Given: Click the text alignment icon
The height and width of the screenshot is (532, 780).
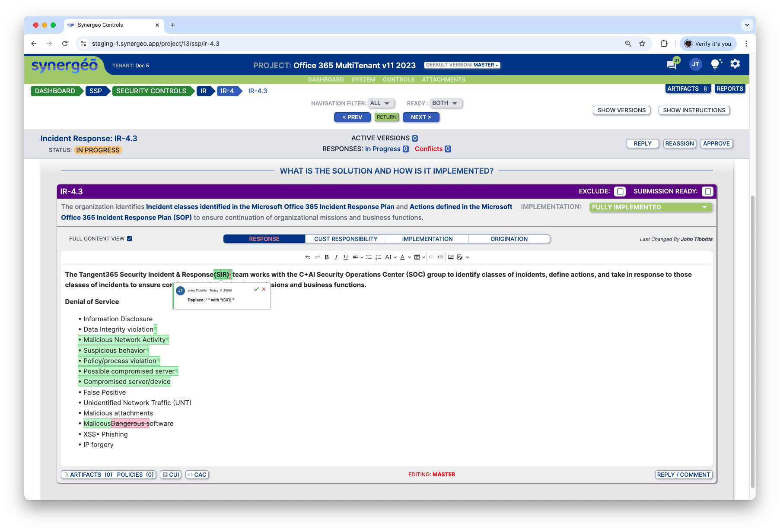Looking at the screenshot, I should (x=355, y=257).
